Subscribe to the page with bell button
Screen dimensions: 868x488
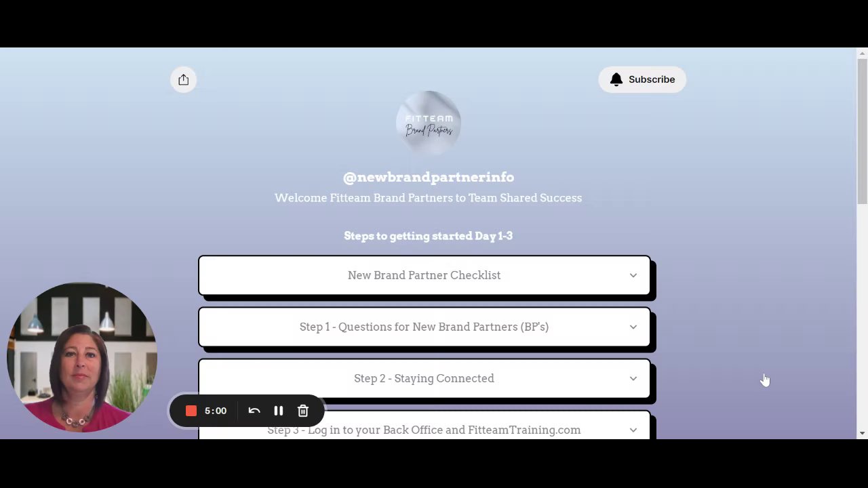click(642, 79)
